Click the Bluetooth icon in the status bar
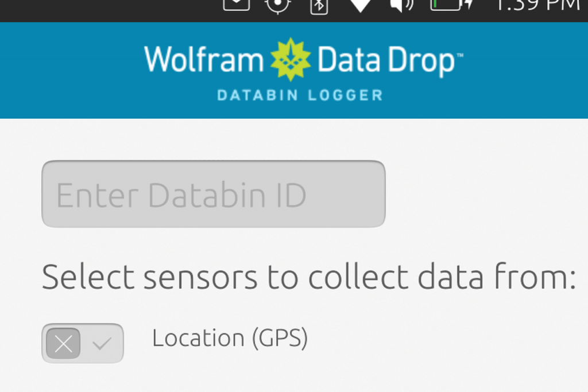This screenshot has height=392, width=588. tap(318, 7)
